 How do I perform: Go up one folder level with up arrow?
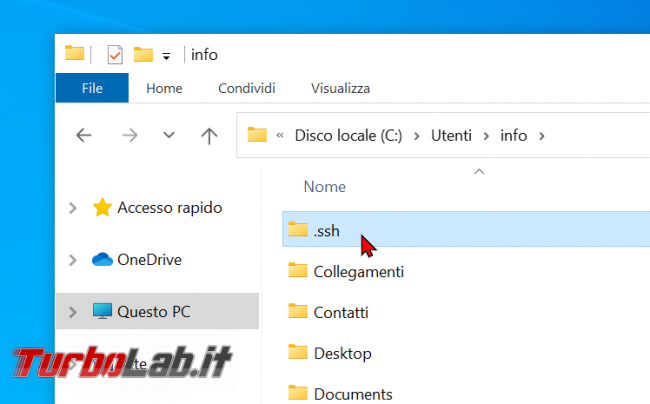tap(209, 135)
